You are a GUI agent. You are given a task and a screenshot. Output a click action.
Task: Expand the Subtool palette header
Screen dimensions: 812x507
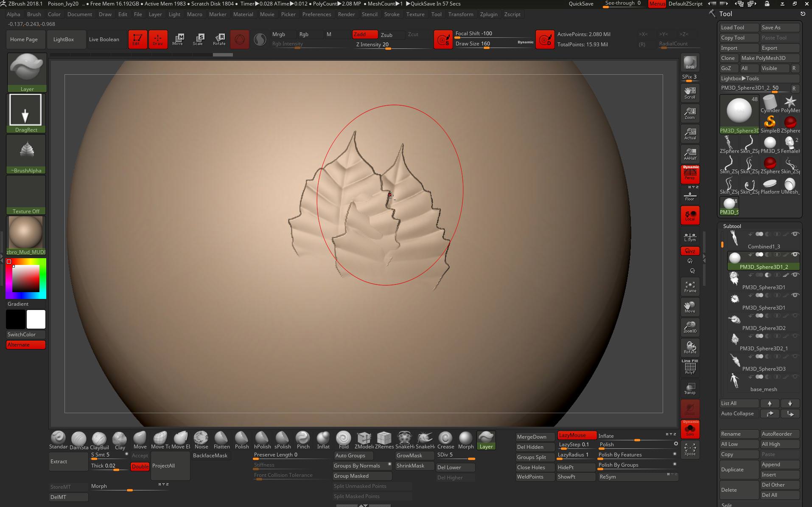732,226
